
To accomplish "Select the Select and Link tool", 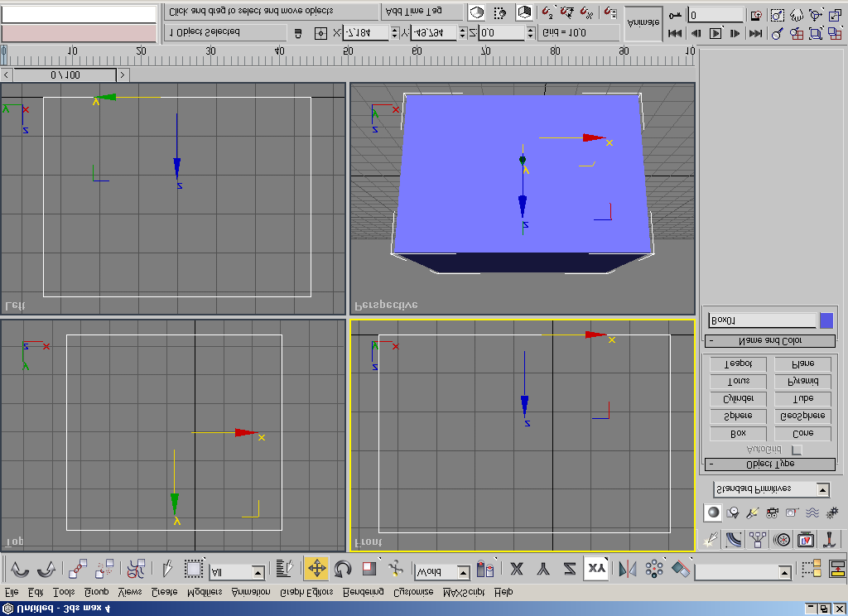I will [x=78, y=569].
